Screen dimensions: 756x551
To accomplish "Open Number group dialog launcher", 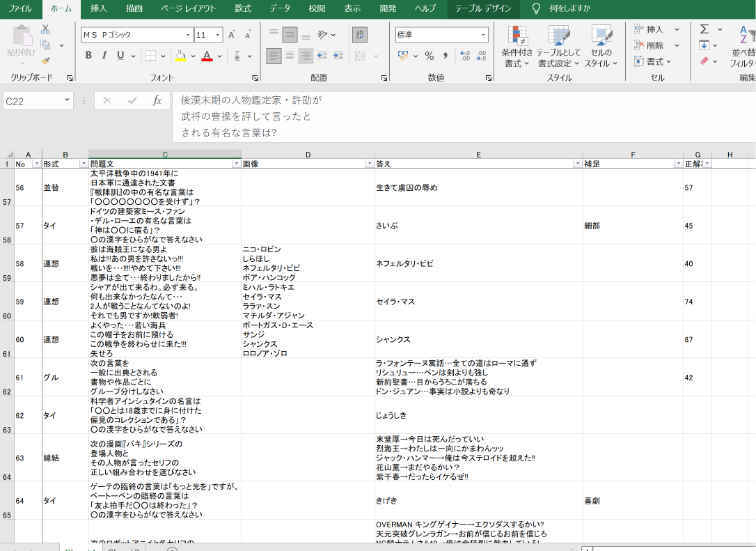I will [489, 78].
